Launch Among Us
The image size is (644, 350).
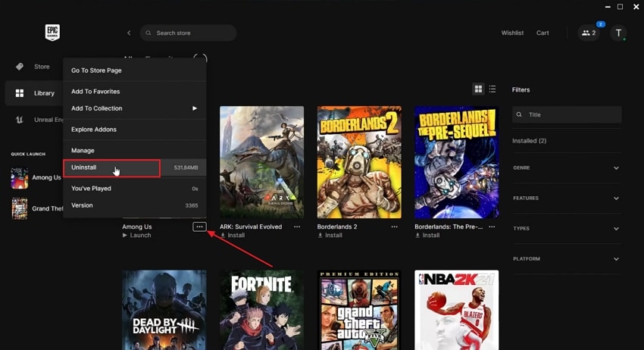point(137,236)
